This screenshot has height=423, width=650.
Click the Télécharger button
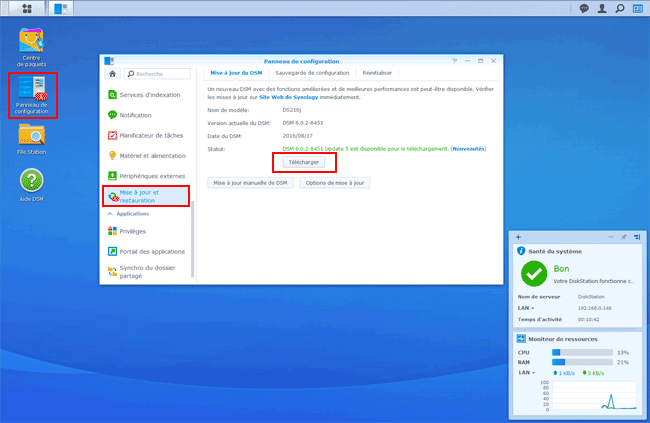tap(303, 162)
